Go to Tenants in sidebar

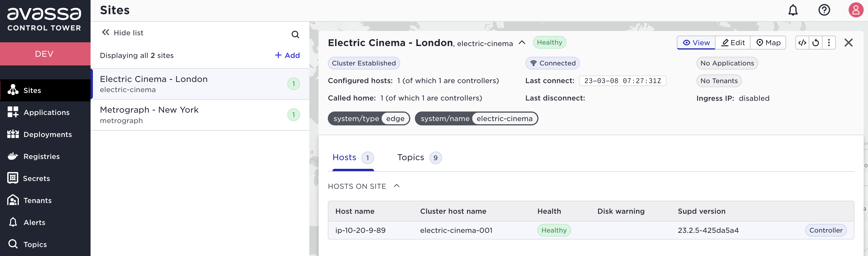45,200
